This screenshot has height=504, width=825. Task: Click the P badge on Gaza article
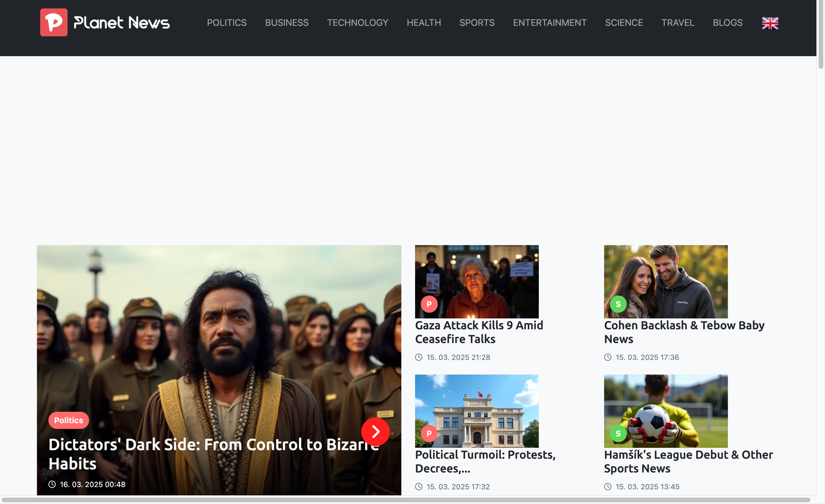[429, 304]
